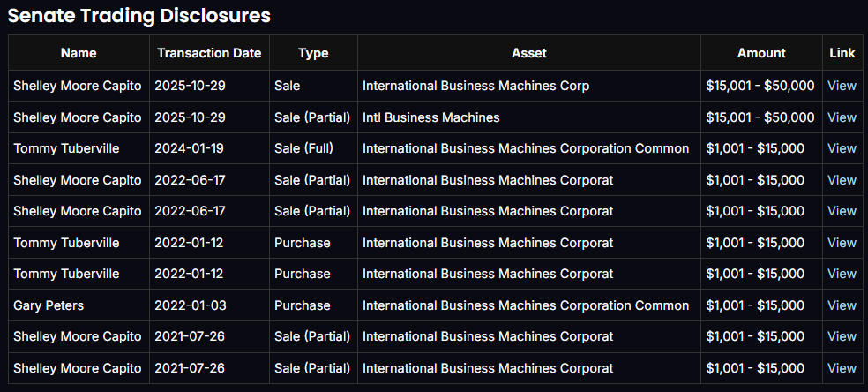Open View link for Intl Business Machines row
The width and height of the screenshot is (868, 392).
pos(842,117)
